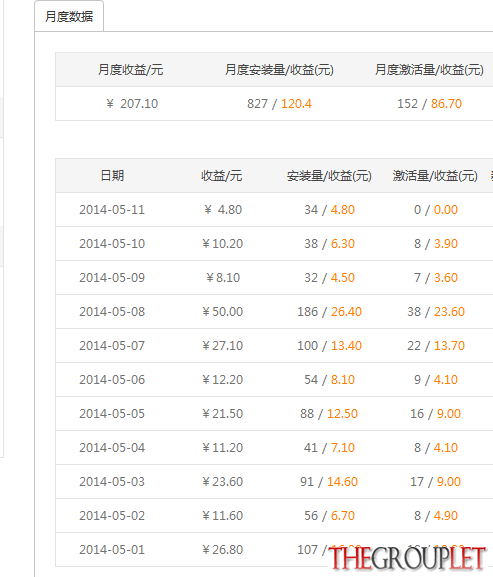Click install cell 56 / 6.70
The image size is (493, 577).
pyautogui.click(x=329, y=516)
